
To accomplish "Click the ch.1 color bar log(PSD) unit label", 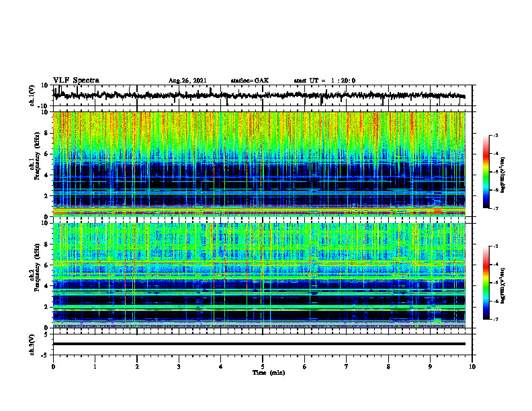I will coord(503,175).
